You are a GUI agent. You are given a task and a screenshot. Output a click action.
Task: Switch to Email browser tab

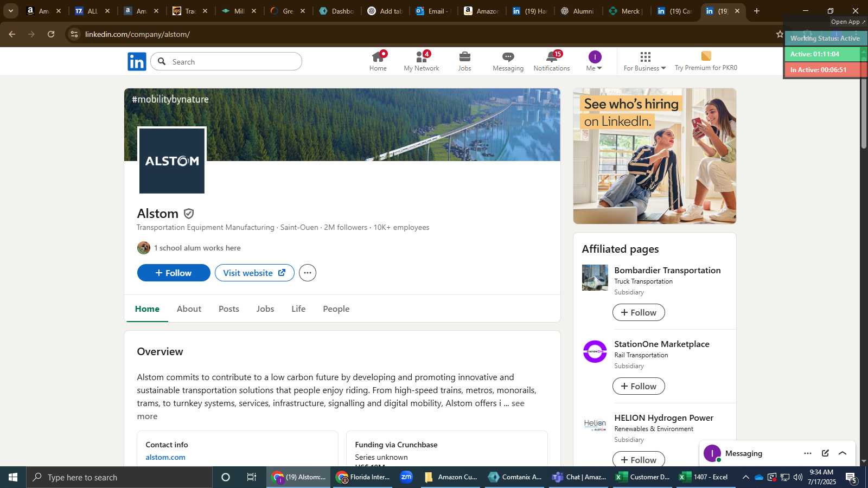click(432, 11)
